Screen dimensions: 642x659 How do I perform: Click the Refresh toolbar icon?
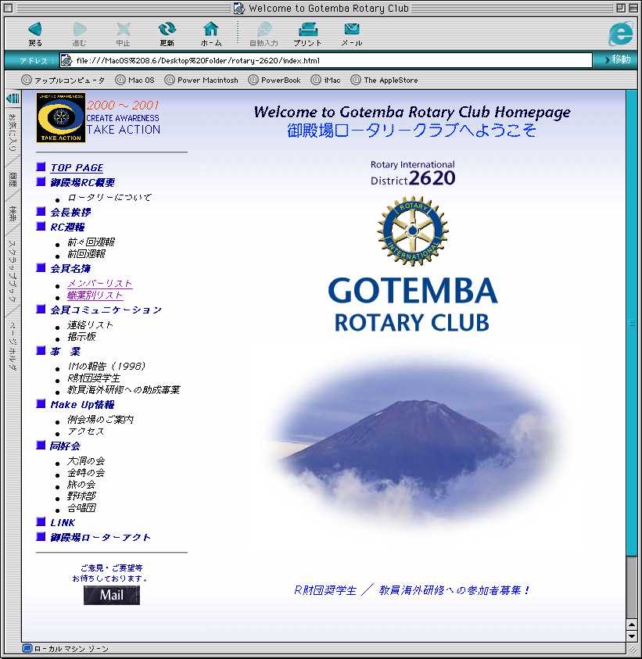(x=167, y=29)
